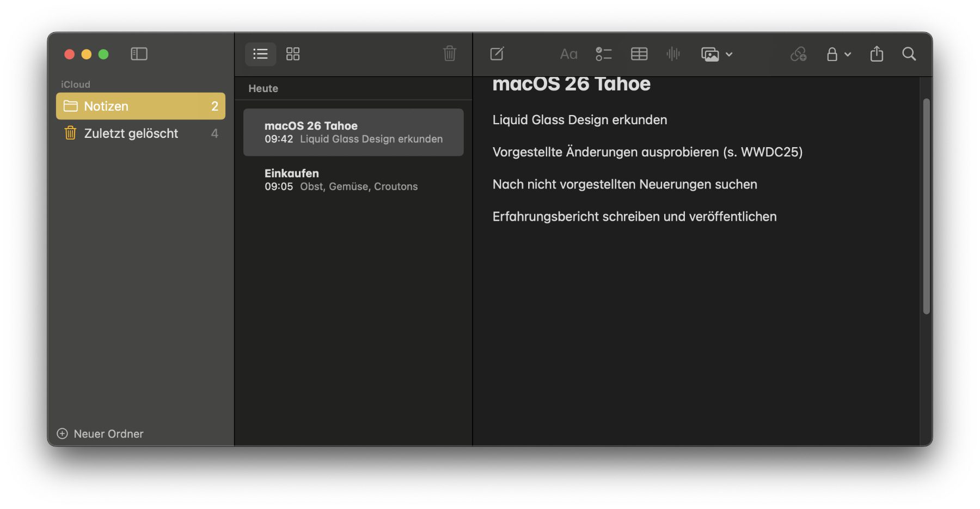This screenshot has height=509, width=980.
Task: Switch to gallery view
Action: tap(293, 54)
